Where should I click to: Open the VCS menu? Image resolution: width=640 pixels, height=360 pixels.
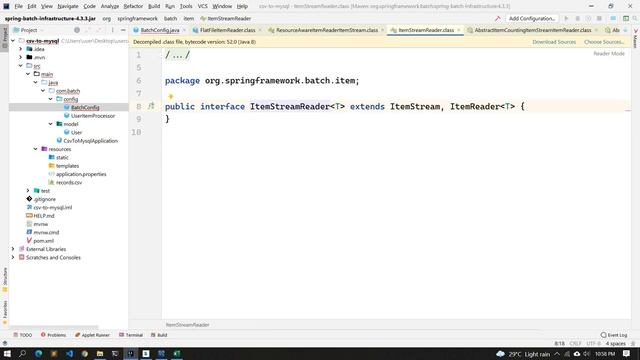point(202,6)
